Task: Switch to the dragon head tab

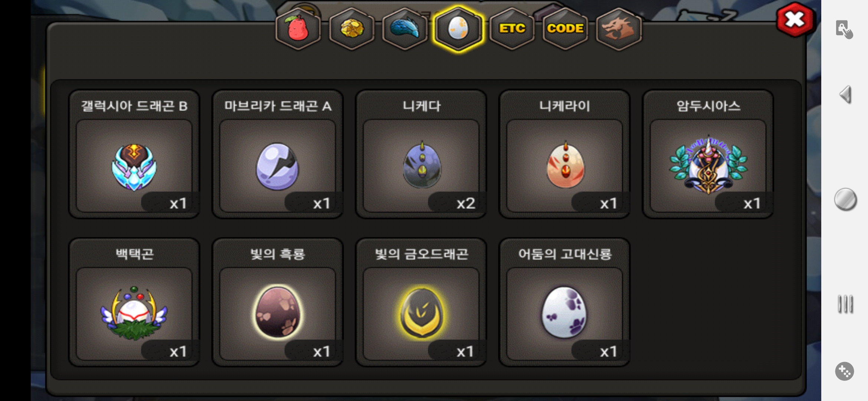Action: coord(618,29)
